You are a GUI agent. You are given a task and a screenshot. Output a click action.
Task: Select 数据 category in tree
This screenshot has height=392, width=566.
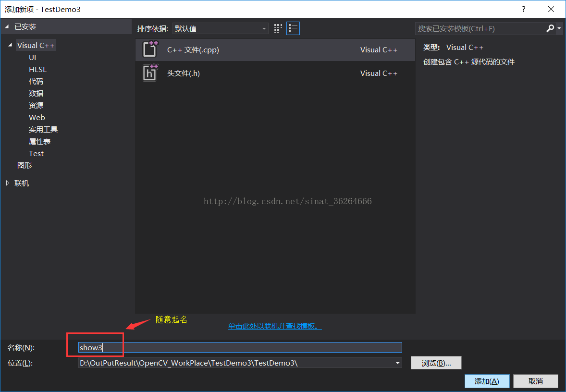[36, 93]
